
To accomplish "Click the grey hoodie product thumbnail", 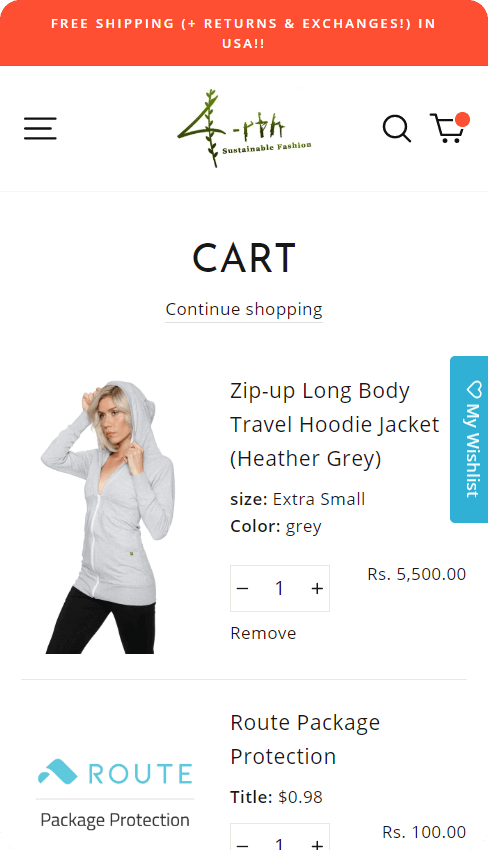I will tap(108, 517).
